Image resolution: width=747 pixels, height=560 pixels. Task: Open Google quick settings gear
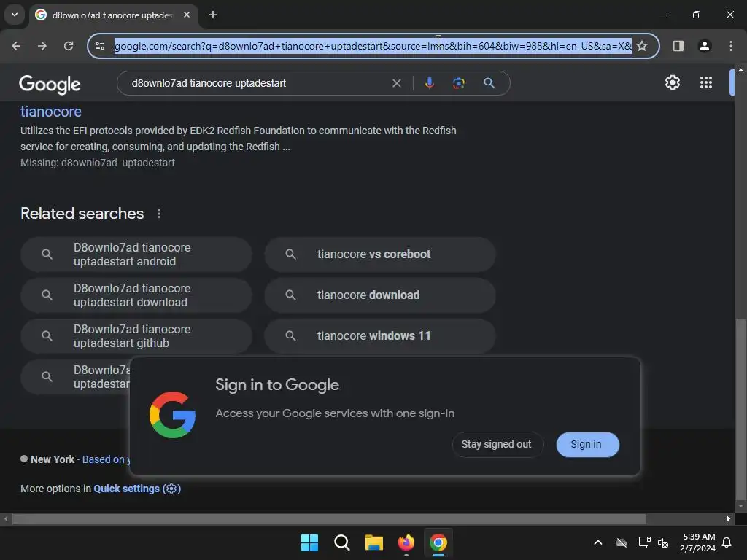click(672, 82)
